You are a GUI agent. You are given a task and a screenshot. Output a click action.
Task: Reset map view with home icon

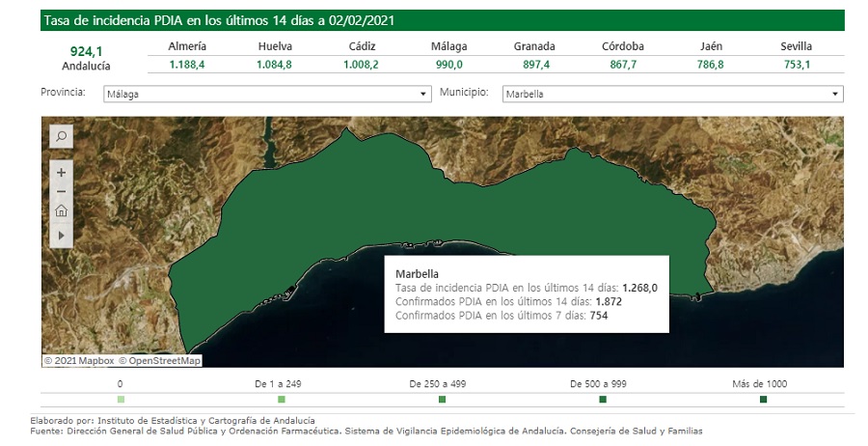click(61, 210)
